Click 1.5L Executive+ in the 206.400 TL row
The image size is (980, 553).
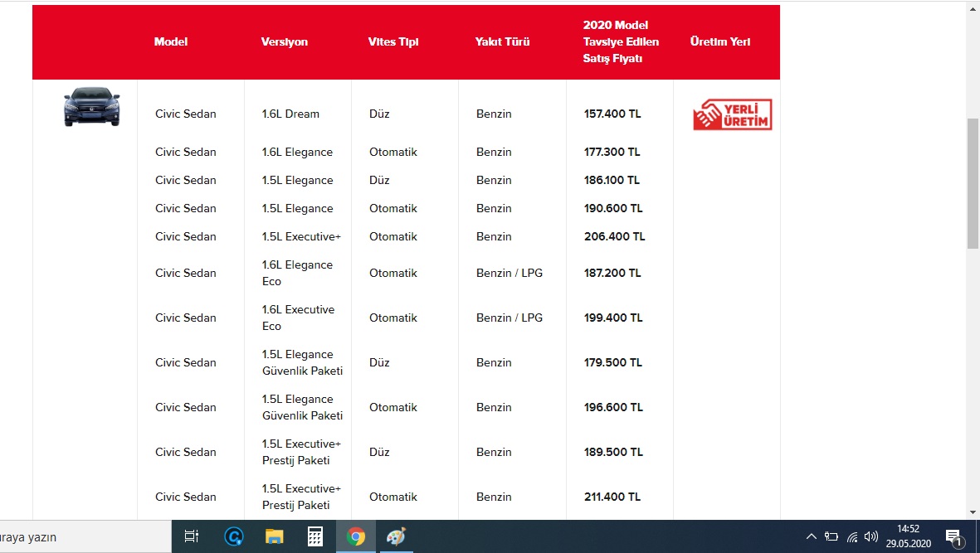coord(302,236)
